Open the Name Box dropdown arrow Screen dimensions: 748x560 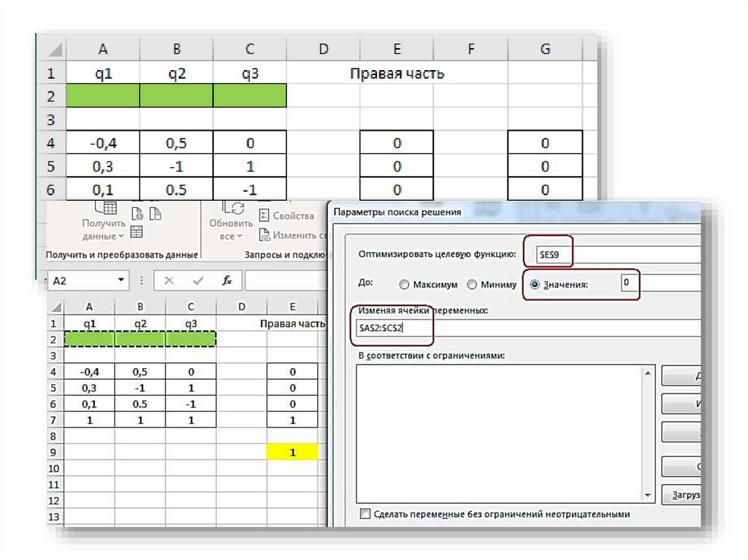121,280
